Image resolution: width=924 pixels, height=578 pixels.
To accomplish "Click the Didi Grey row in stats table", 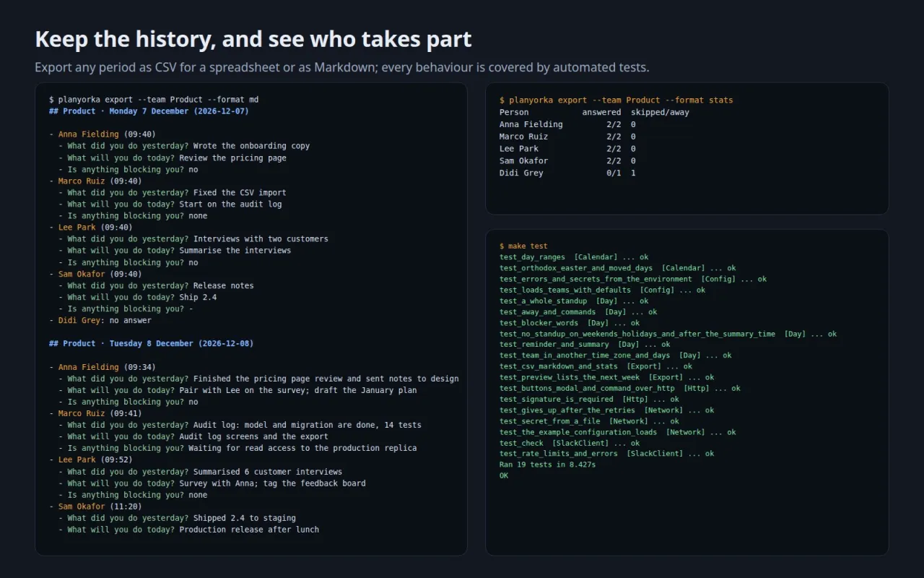I will pos(567,173).
